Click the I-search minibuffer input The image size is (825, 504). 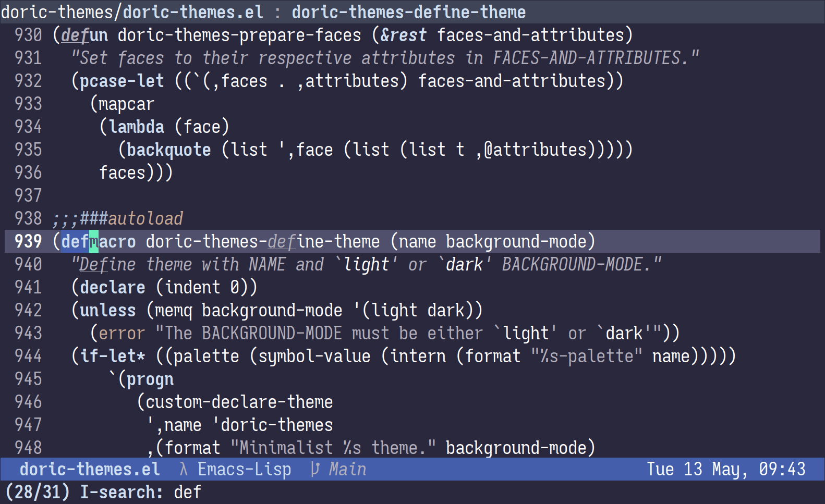coord(188,492)
